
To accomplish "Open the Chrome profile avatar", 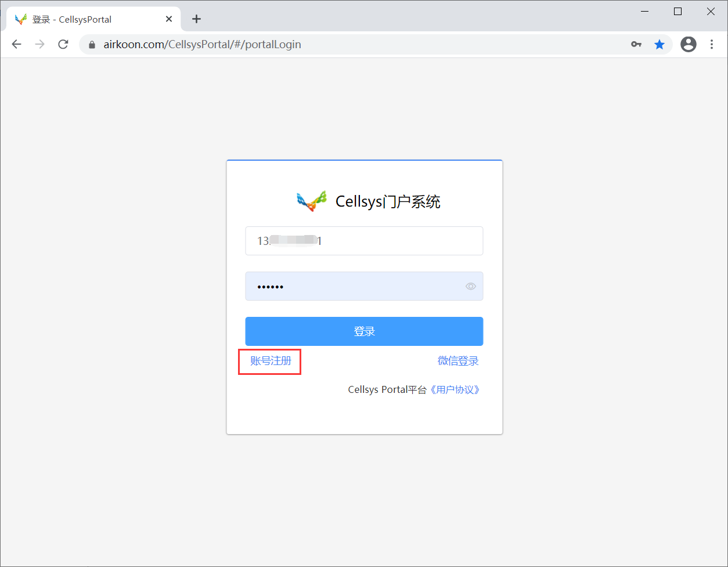I will 689,45.
